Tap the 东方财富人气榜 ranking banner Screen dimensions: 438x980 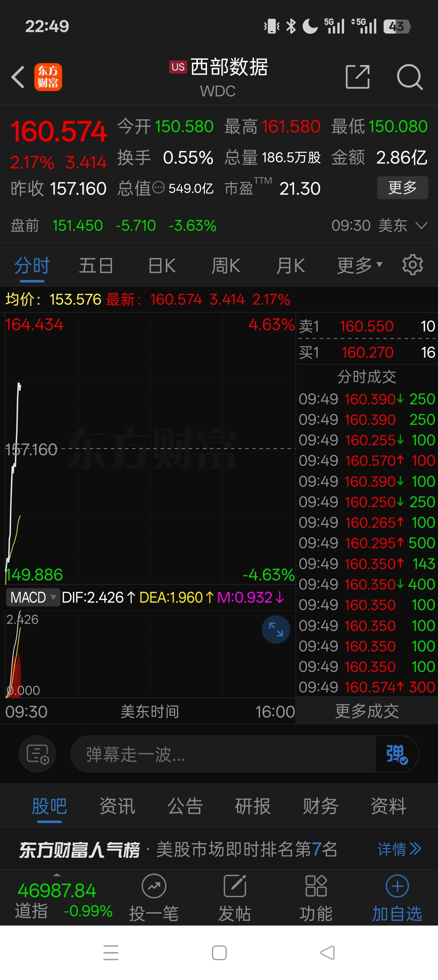coord(219,849)
